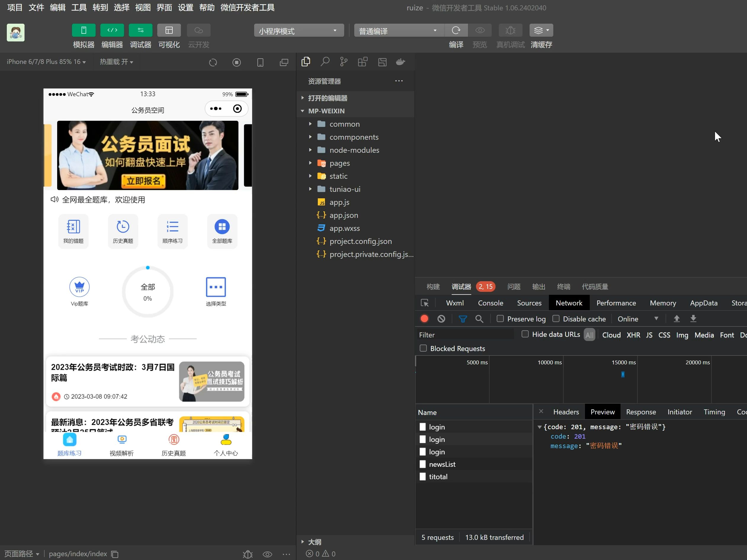Enable Disable cache checkbox in Network panel

(x=556, y=318)
